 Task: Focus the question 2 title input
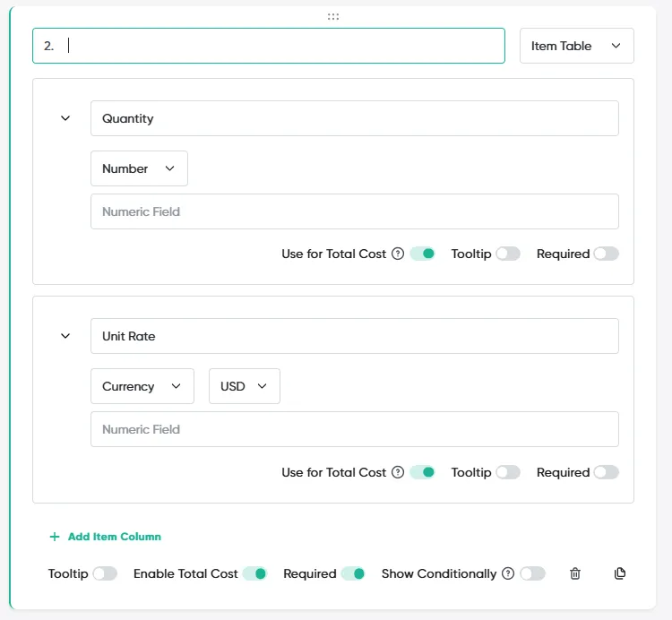(269, 46)
